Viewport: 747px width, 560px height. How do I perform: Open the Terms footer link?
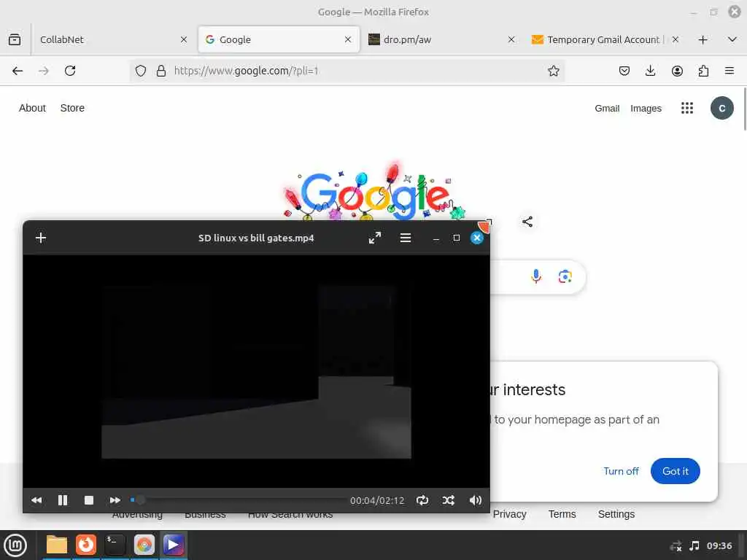[562, 514]
